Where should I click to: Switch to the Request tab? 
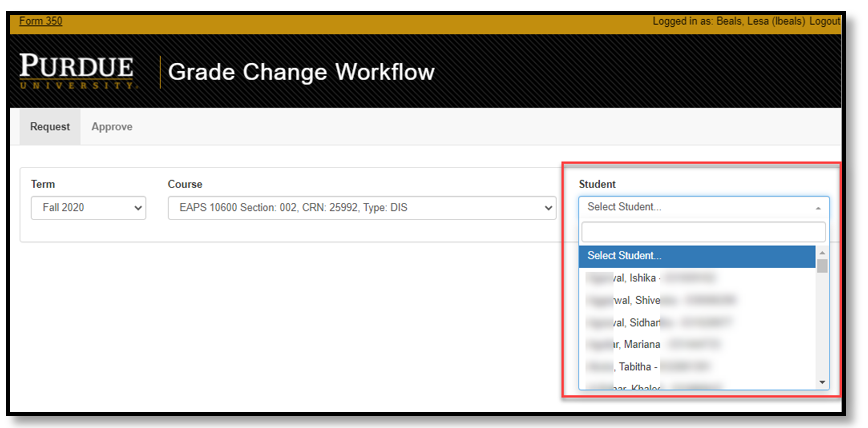point(50,127)
